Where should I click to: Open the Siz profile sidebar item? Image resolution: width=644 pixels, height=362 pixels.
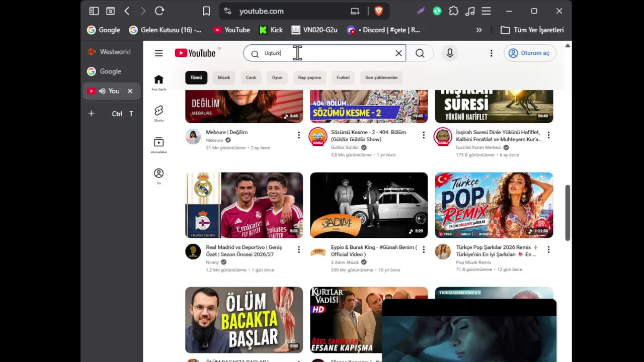click(158, 176)
